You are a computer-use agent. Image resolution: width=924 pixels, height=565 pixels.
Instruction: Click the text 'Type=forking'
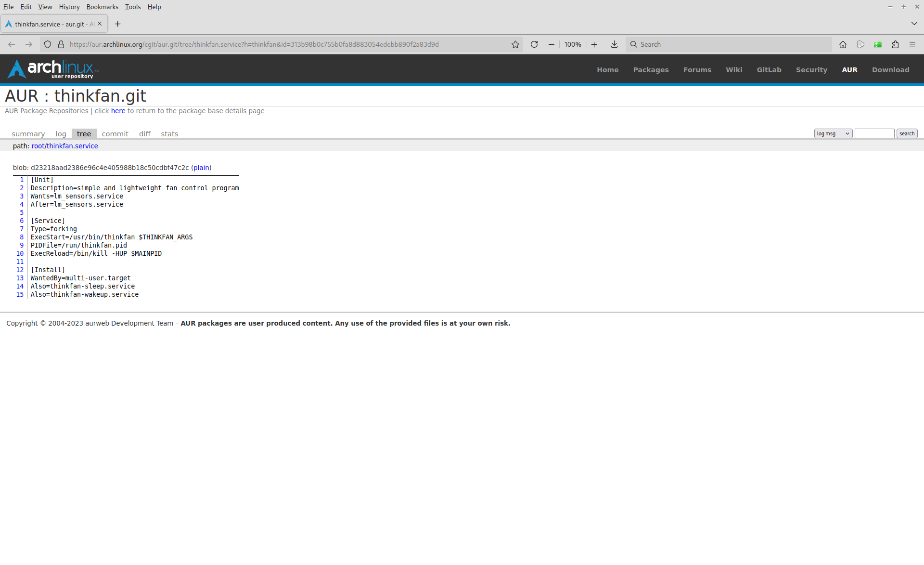(54, 229)
